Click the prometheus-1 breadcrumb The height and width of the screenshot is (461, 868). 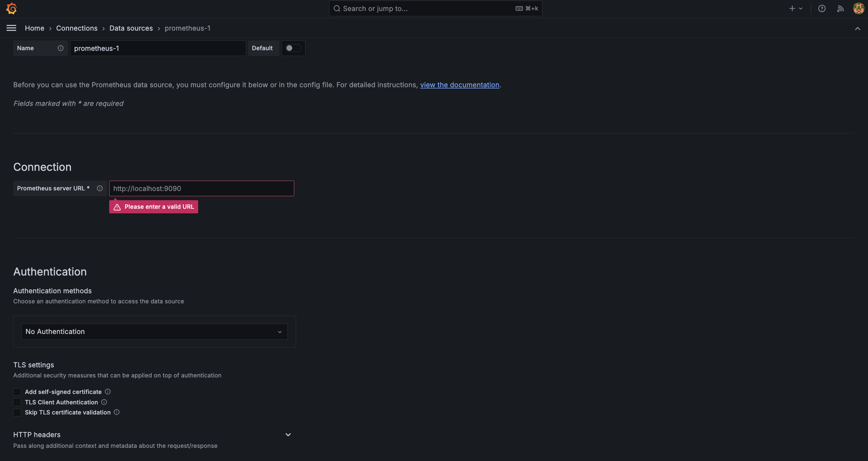point(187,28)
